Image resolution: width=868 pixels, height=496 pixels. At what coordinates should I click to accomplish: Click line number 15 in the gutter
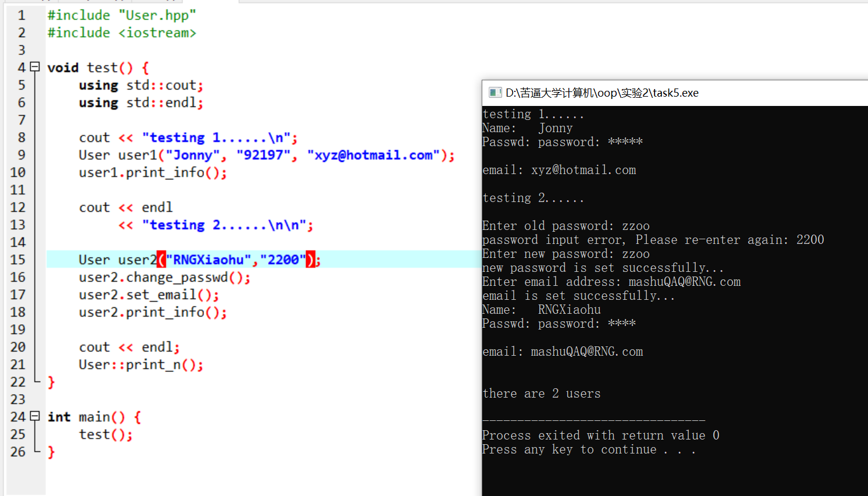tap(18, 260)
